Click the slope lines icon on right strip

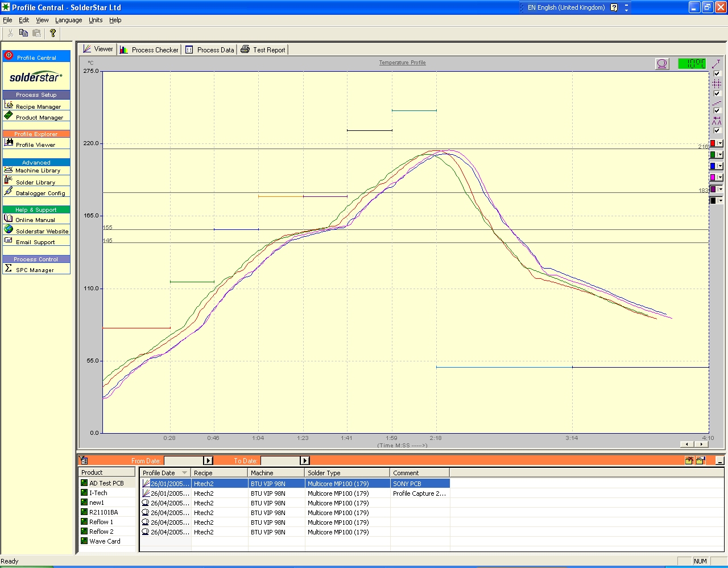[717, 103]
